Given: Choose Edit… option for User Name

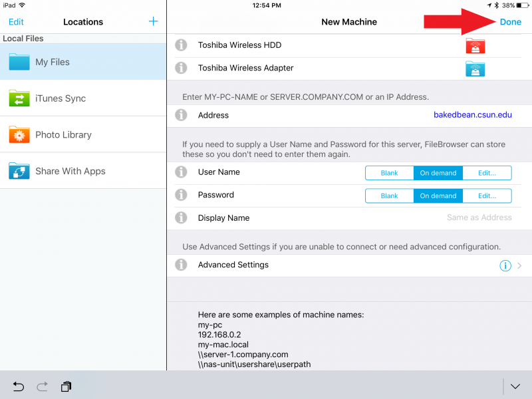Looking at the screenshot, I should [x=487, y=173].
